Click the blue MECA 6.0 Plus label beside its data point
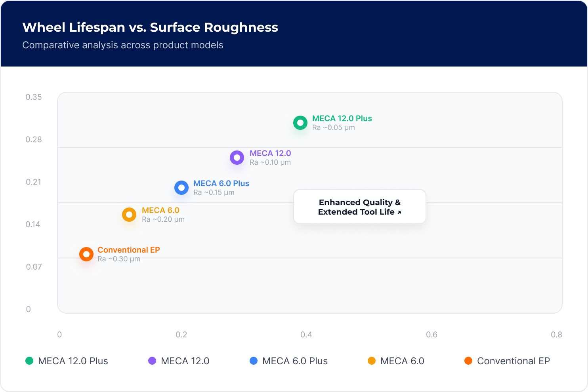The height and width of the screenshot is (392, 588). 221,183
